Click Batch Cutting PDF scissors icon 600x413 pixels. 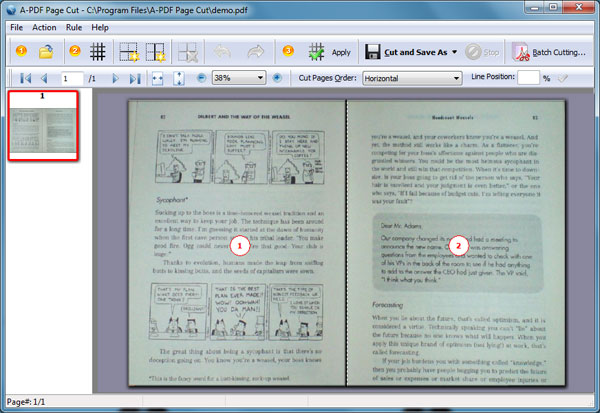tap(520, 52)
